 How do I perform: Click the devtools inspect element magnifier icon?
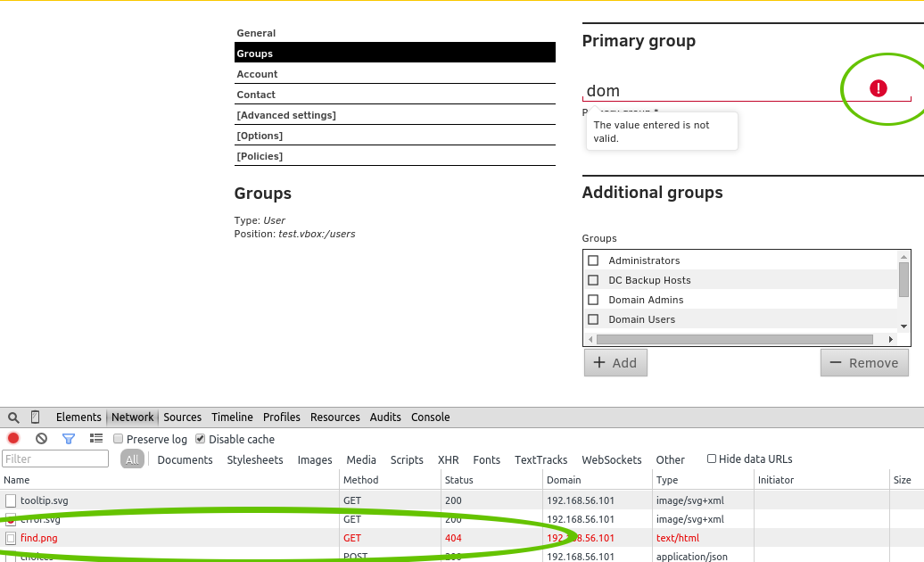click(13, 417)
